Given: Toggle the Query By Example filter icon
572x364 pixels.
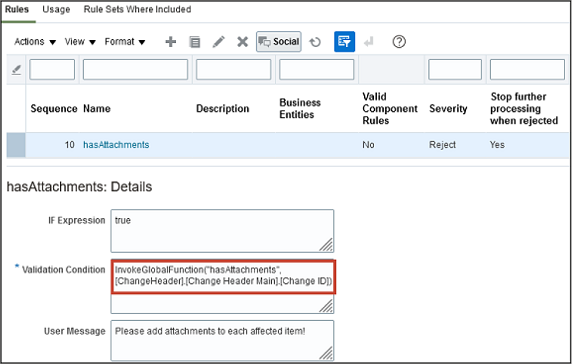Looking at the screenshot, I should coord(344,42).
